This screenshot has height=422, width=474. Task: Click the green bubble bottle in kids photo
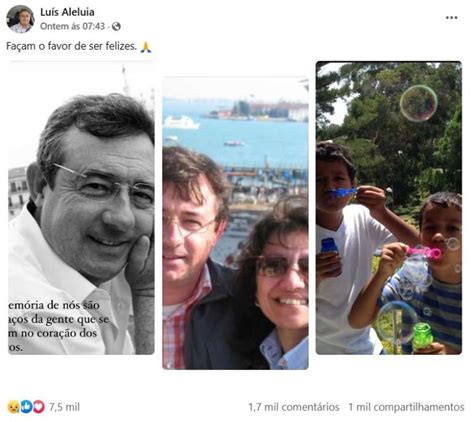click(422, 337)
